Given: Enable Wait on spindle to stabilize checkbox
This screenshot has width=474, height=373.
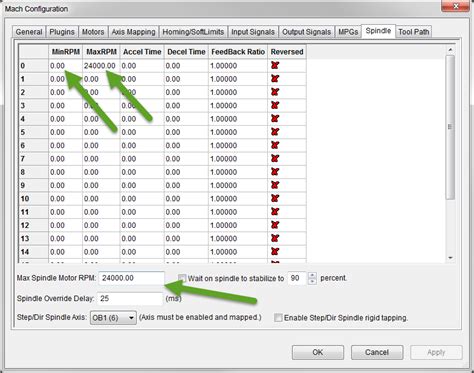Looking at the screenshot, I should [x=182, y=278].
